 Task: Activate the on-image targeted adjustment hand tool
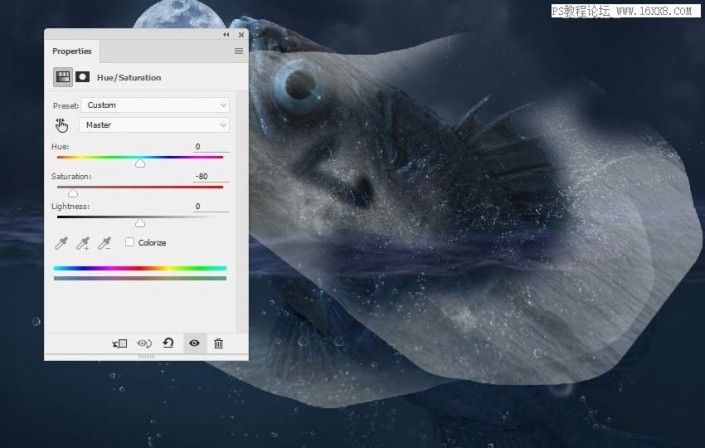click(x=62, y=125)
